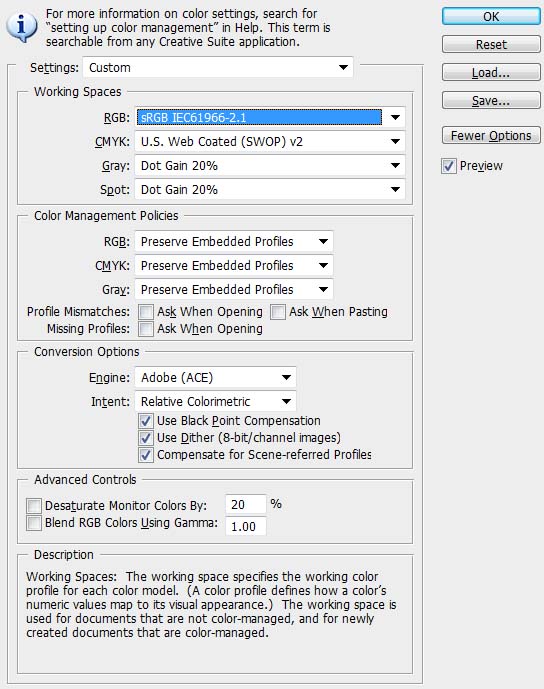Uncheck Use Black Point Compensation
Viewport: 544px width, 689px height.
[146, 421]
